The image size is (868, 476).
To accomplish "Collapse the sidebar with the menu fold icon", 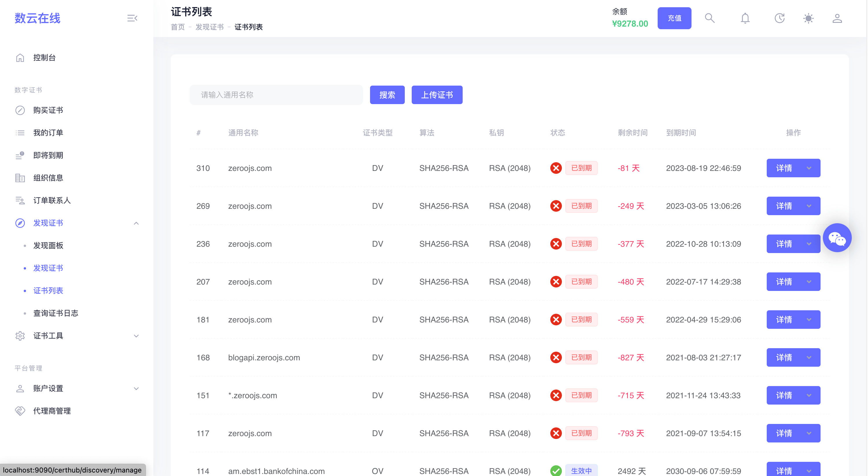I will click(132, 18).
